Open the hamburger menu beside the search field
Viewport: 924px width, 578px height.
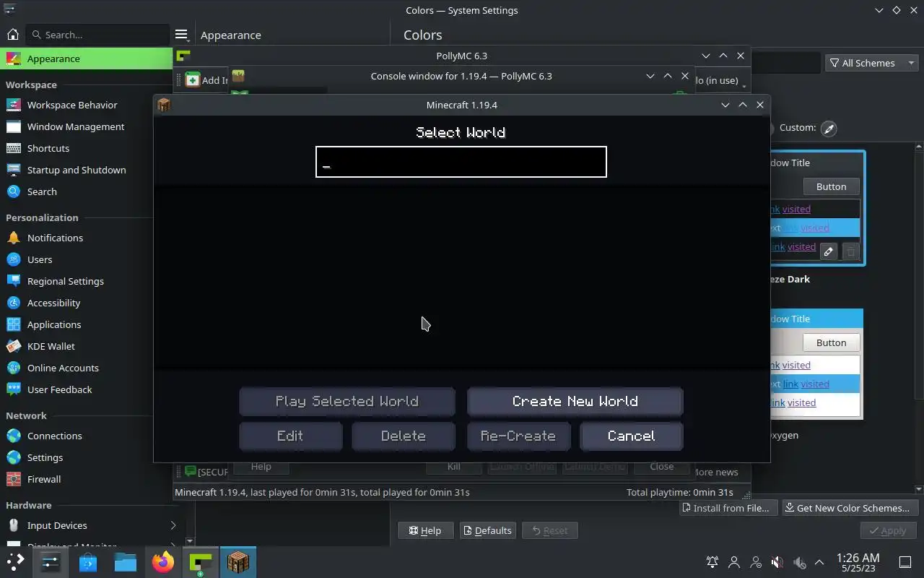(x=181, y=35)
